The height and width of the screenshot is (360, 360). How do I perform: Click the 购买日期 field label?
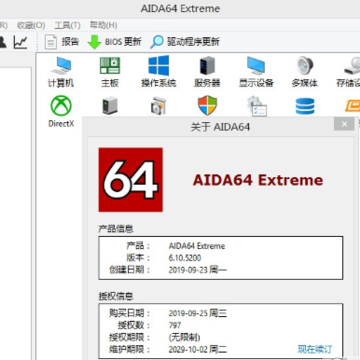(130, 313)
